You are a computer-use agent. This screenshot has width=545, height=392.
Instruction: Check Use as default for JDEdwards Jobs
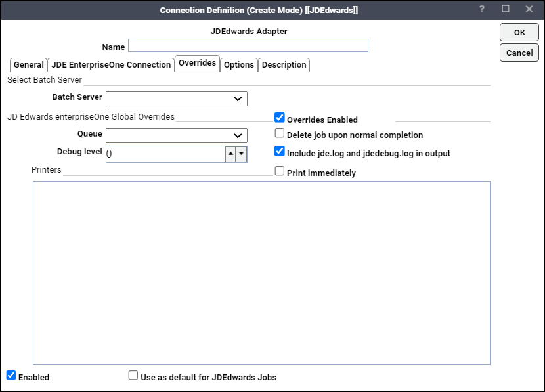tap(133, 376)
